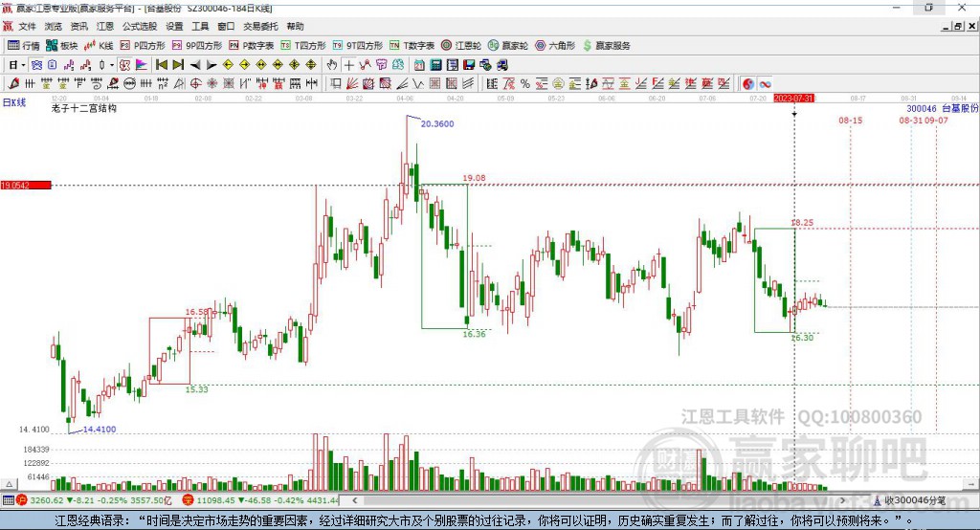Select the zigzag wave line tool
980x530 pixels.
click(x=417, y=83)
